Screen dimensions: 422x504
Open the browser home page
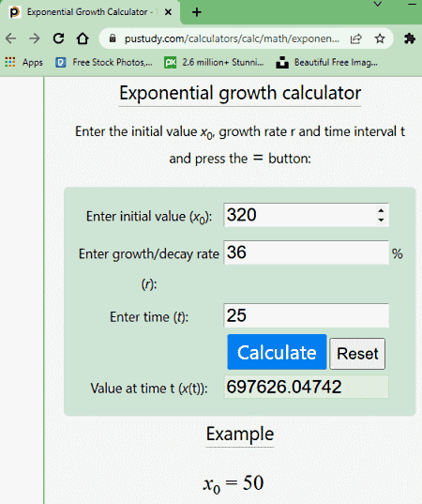(83, 38)
